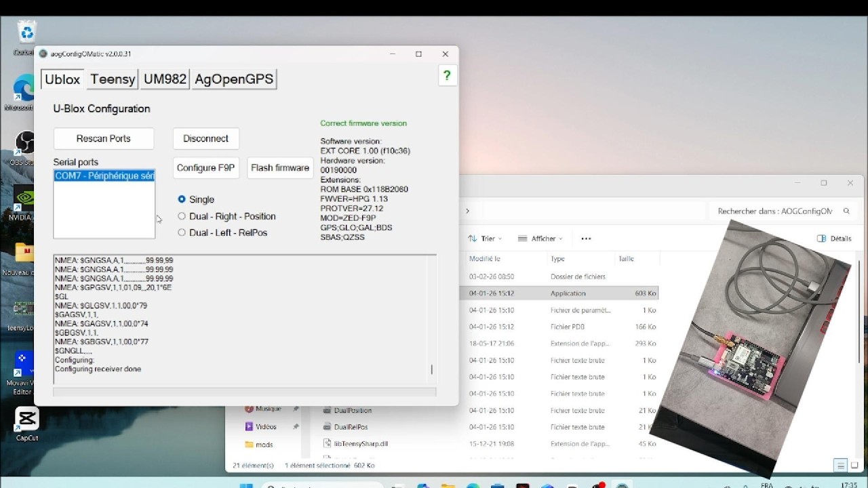Image resolution: width=868 pixels, height=488 pixels.
Task: Click the Flash firmware button
Action: (x=280, y=168)
